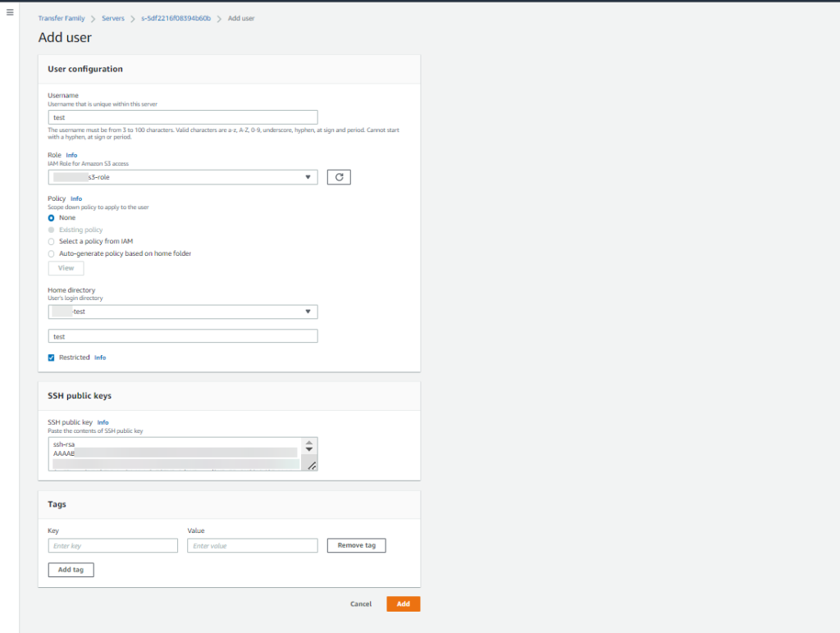The width and height of the screenshot is (840, 633).
Task: Click the resize handle on SSH key box
Action: pyautogui.click(x=310, y=466)
